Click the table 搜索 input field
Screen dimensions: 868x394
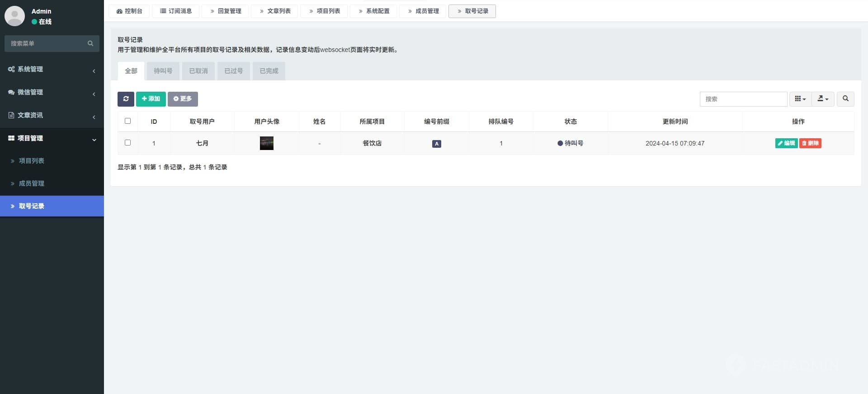pos(743,99)
